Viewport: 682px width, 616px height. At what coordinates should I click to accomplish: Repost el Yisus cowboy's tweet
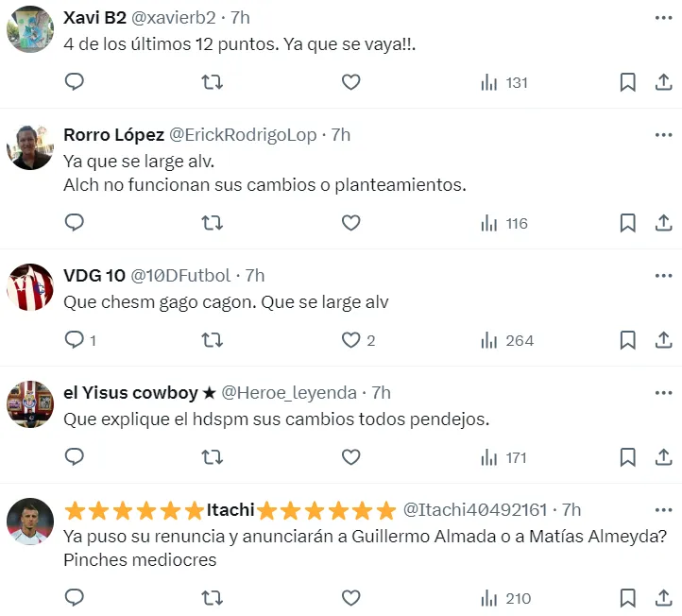(x=213, y=458)
